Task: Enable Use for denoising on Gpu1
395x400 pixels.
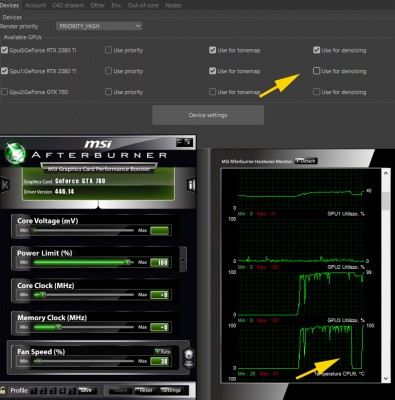Action: tap(317, 71)
